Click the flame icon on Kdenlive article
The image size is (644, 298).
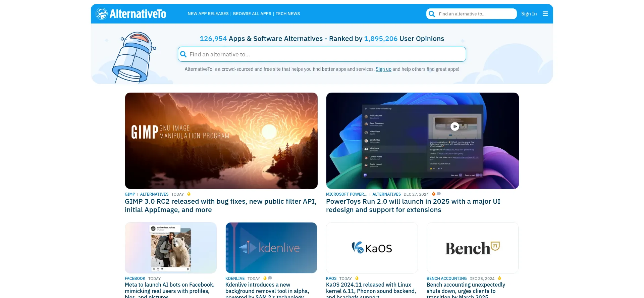point(265,278)
